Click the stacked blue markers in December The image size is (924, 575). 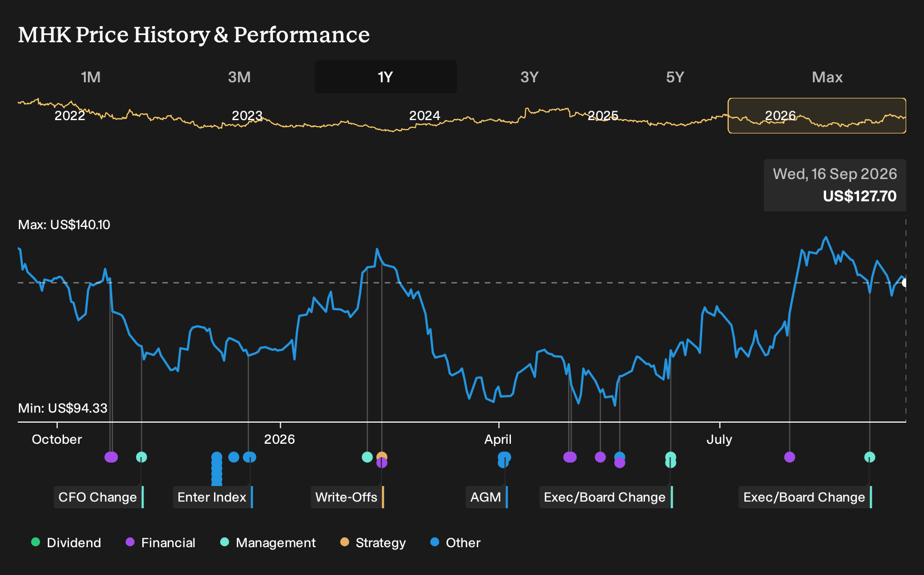point(217,469)
